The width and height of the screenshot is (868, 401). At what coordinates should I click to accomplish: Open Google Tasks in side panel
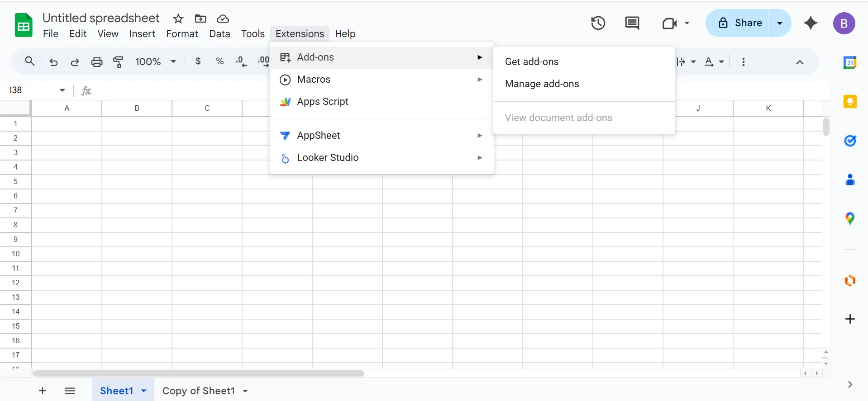850,141
